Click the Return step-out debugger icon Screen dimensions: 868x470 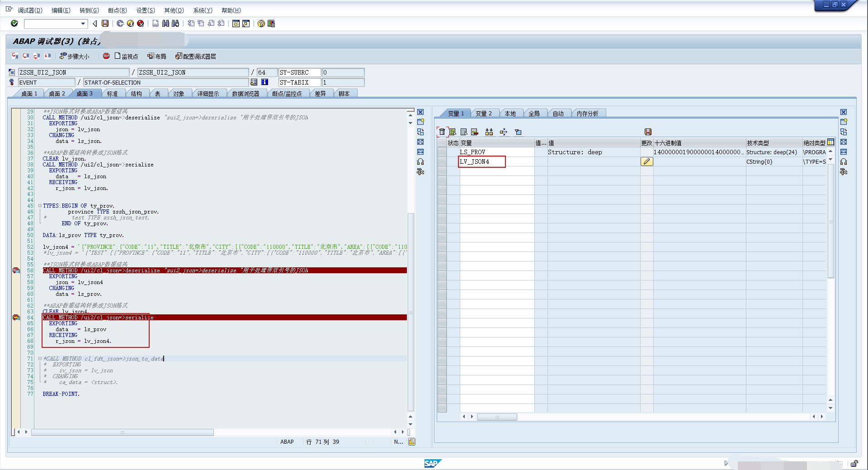37,56
